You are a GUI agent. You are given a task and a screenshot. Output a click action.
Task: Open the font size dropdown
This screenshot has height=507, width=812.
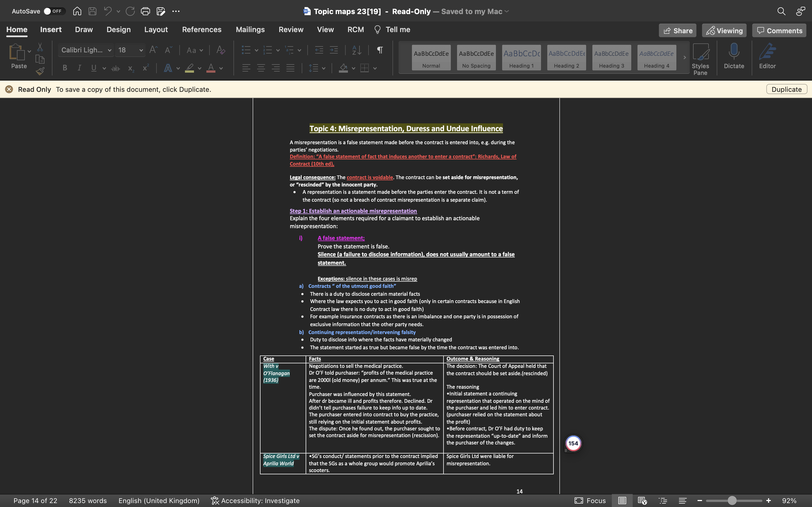(141, 50)
